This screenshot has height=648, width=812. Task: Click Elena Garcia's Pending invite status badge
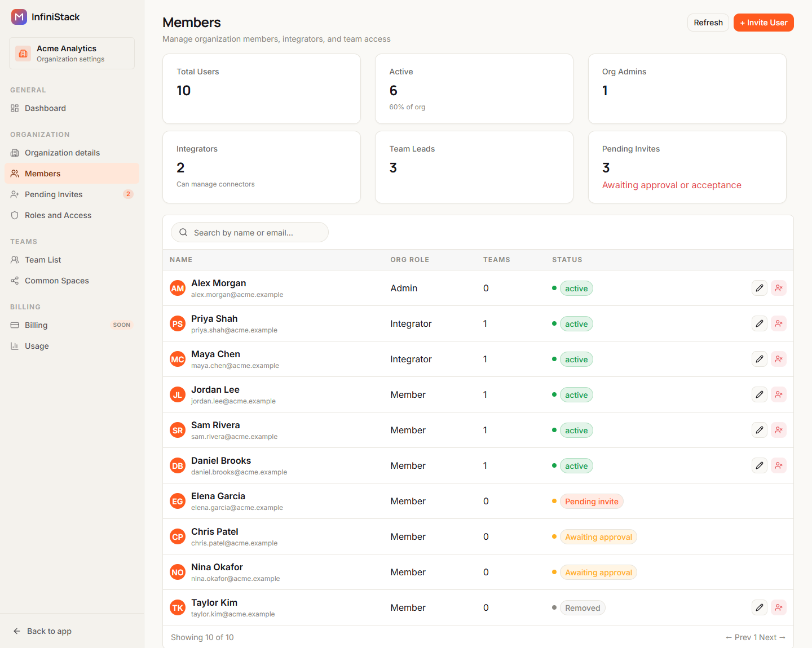point(592,501)
